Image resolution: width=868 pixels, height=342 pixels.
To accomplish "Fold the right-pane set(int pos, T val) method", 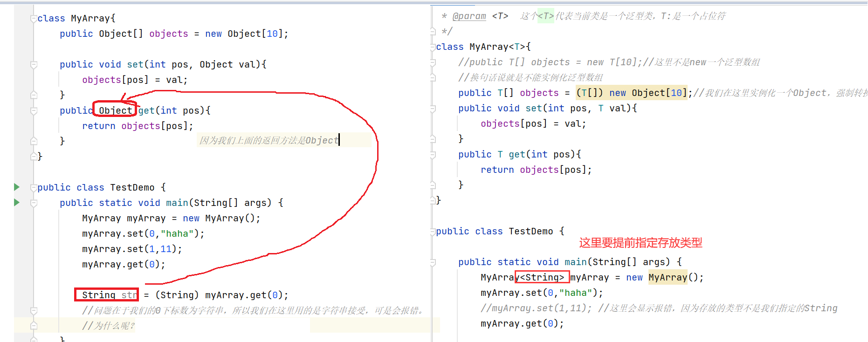I will (433, 109).
